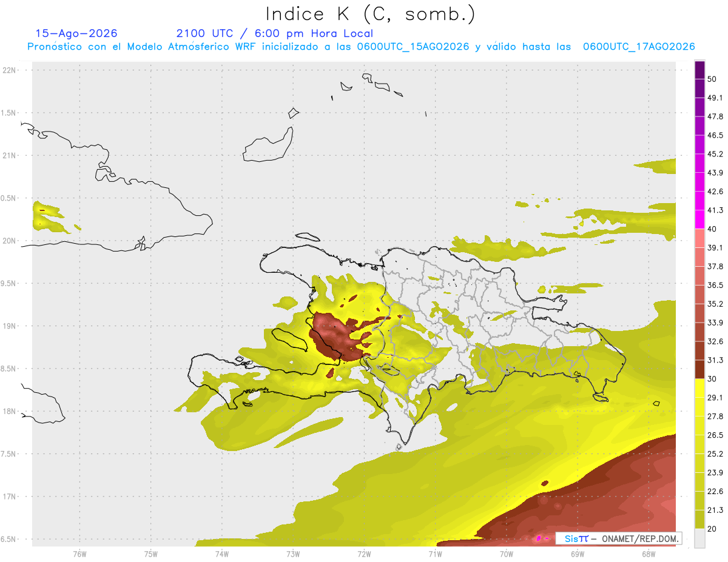Click the '21.3' color scale value
This screenshot has height=562, width=728.
tap(715, 510)
